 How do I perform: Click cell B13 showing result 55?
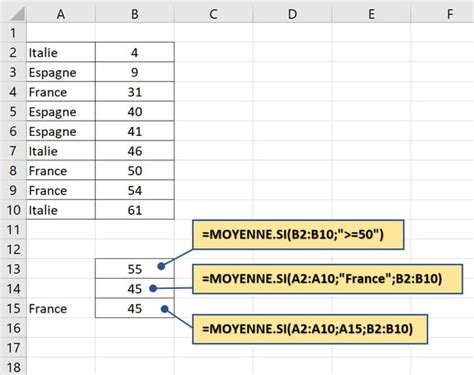(135, 269)
